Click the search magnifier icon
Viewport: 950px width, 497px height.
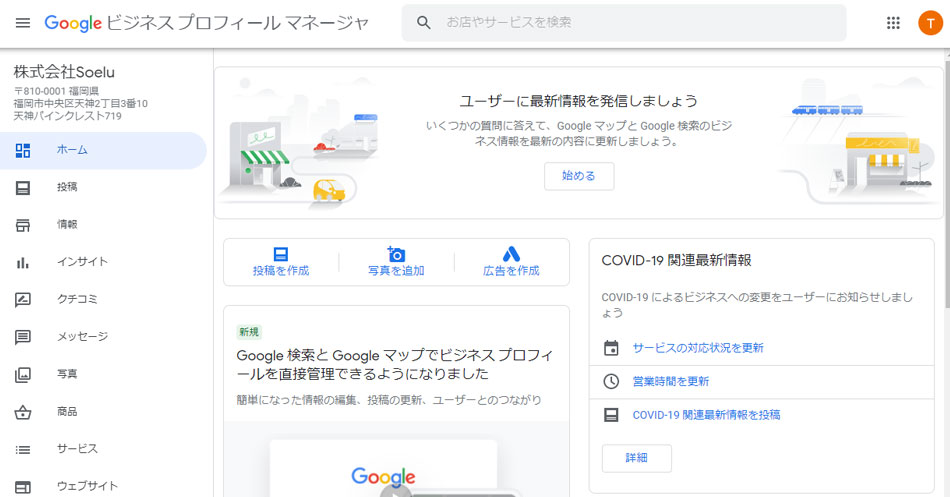click(424, 22)
